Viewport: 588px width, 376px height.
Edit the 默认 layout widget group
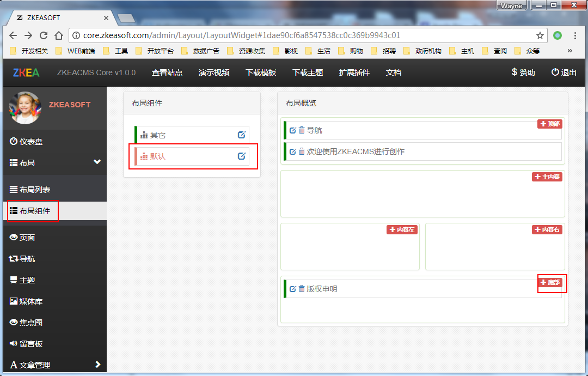coord(242,156)
